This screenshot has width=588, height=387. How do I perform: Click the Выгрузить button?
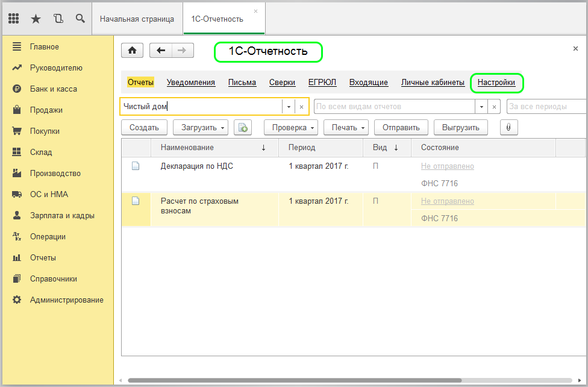[x=460, y=128]
